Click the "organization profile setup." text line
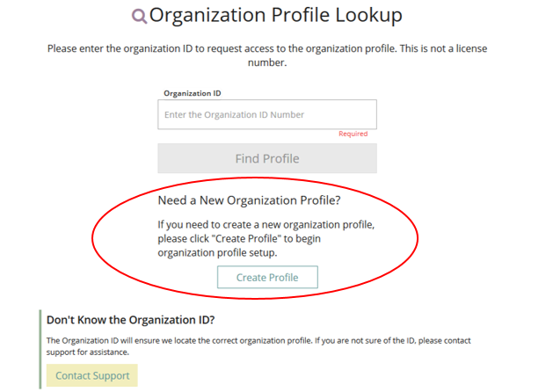The image size is (546, 392). tap(217, 253)
